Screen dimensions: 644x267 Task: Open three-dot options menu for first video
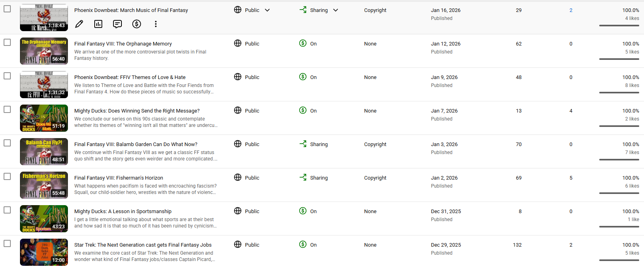pyautogui.click(x=156, y=24)
